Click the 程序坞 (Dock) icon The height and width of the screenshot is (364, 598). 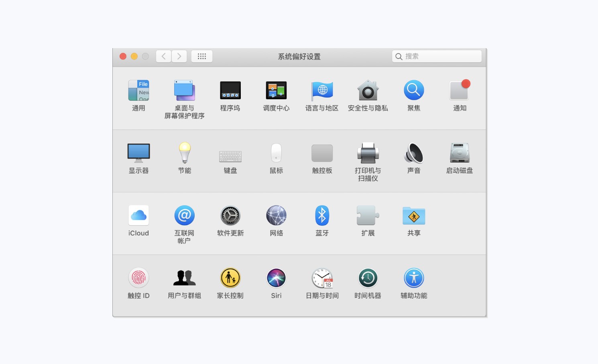pyautogui.click(x=230, y=91)
